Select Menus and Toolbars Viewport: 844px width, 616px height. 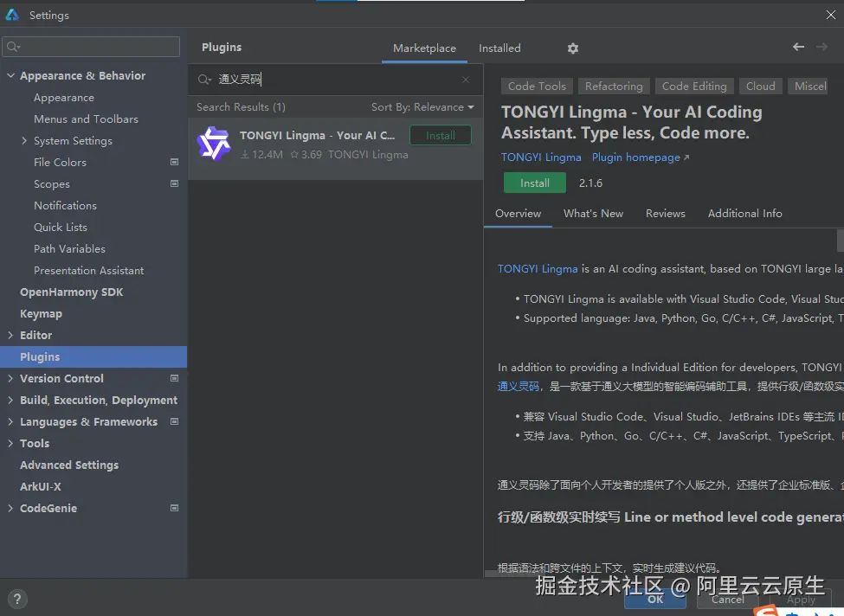click(x=86, y=119)
